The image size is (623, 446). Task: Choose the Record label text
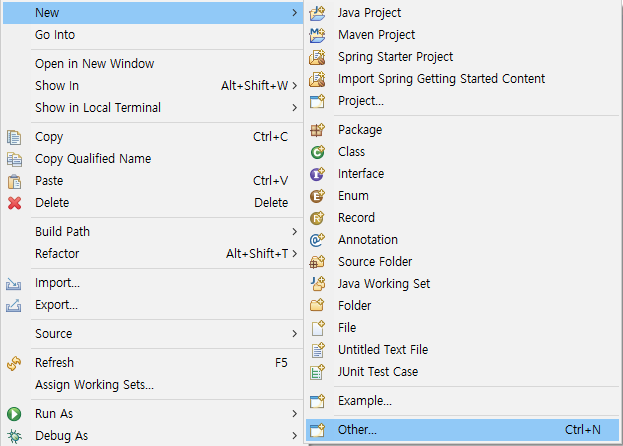(356, 218)
